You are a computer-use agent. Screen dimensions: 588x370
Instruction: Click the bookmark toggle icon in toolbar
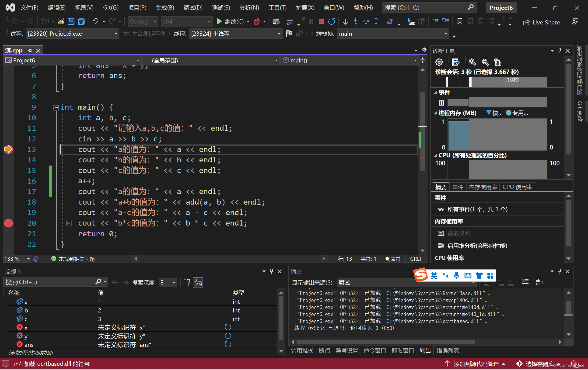click(460, 22)
